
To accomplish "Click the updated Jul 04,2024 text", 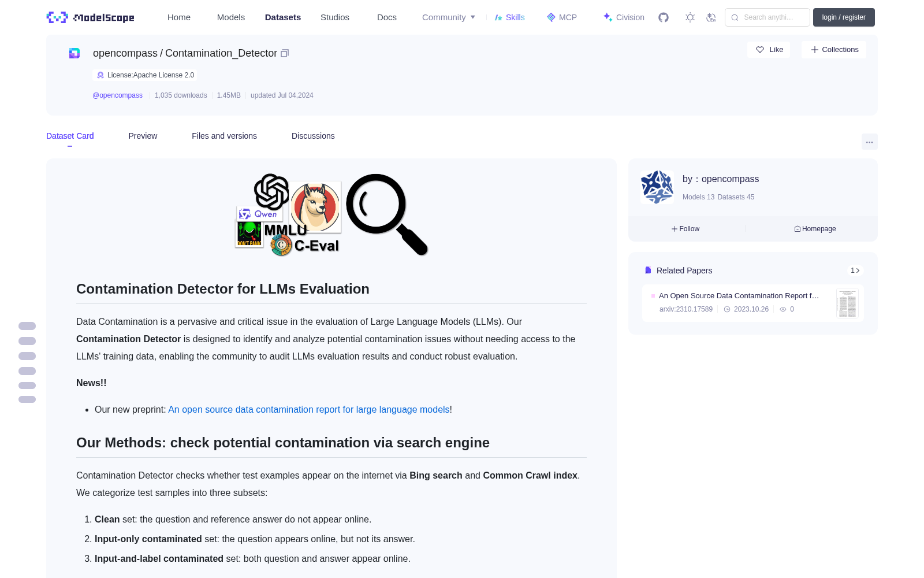I will pos(282,95).
